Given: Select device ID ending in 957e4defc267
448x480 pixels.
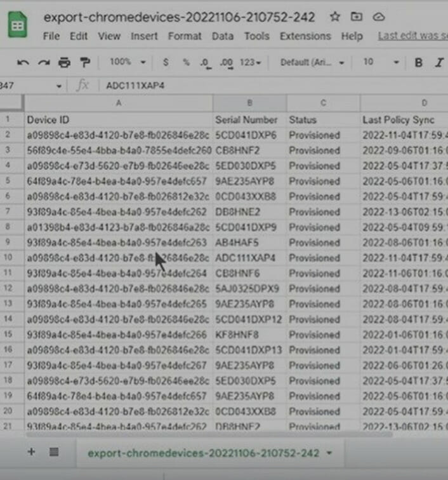Looking at the screenshot, I should click(x=119, y=365).
